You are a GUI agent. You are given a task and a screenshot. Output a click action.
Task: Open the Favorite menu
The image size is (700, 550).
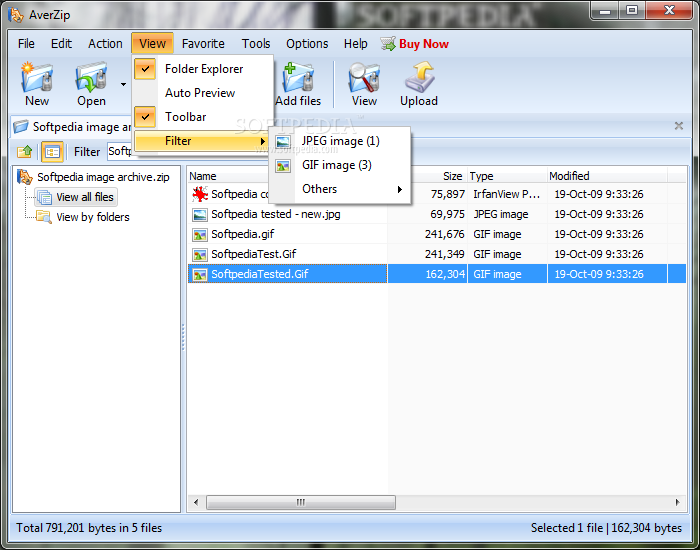203,44
